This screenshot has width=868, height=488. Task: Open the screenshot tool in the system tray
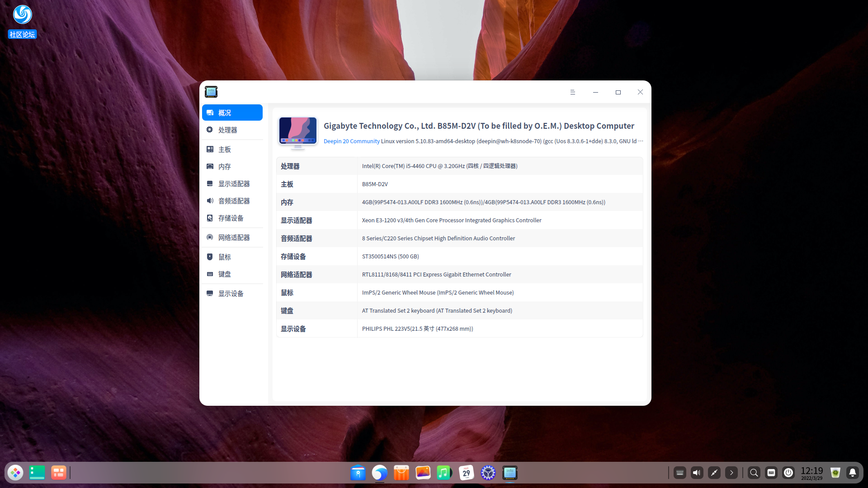714,473
